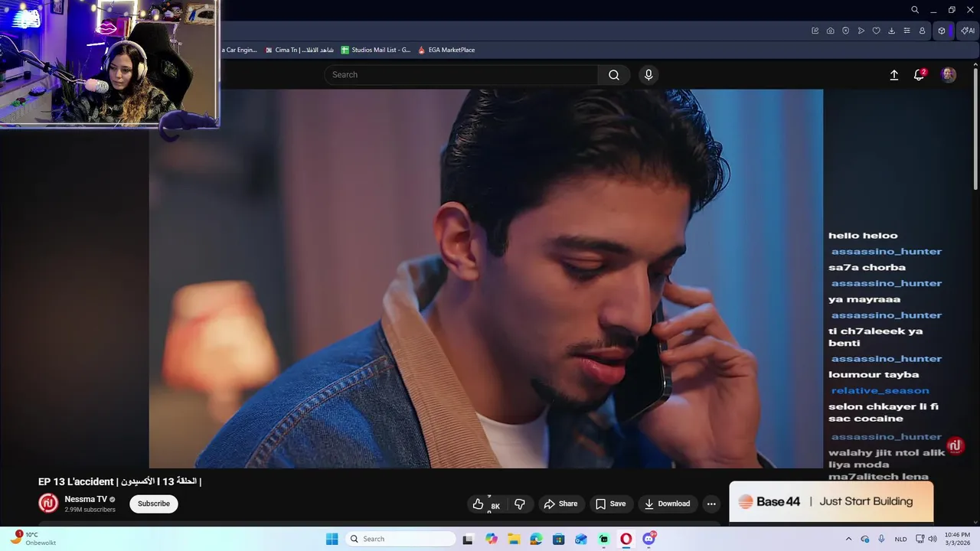Click the OneDrive cloud tray icon
The width and height of the screenshot is (980, 551).
click(865, 539)
